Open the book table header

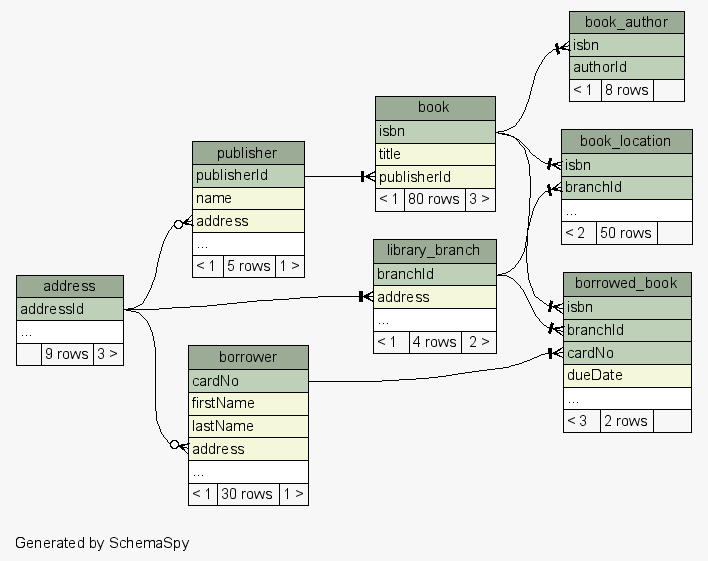tap(435, 107)
